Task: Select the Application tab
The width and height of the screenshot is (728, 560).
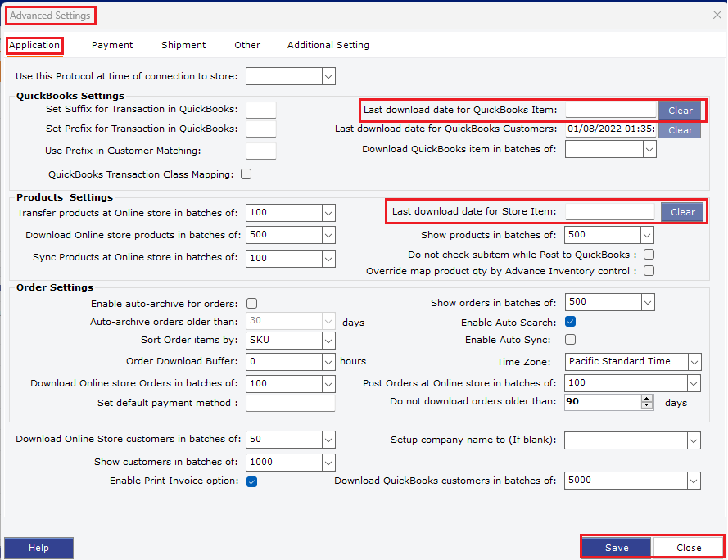Action: point(34,45)
